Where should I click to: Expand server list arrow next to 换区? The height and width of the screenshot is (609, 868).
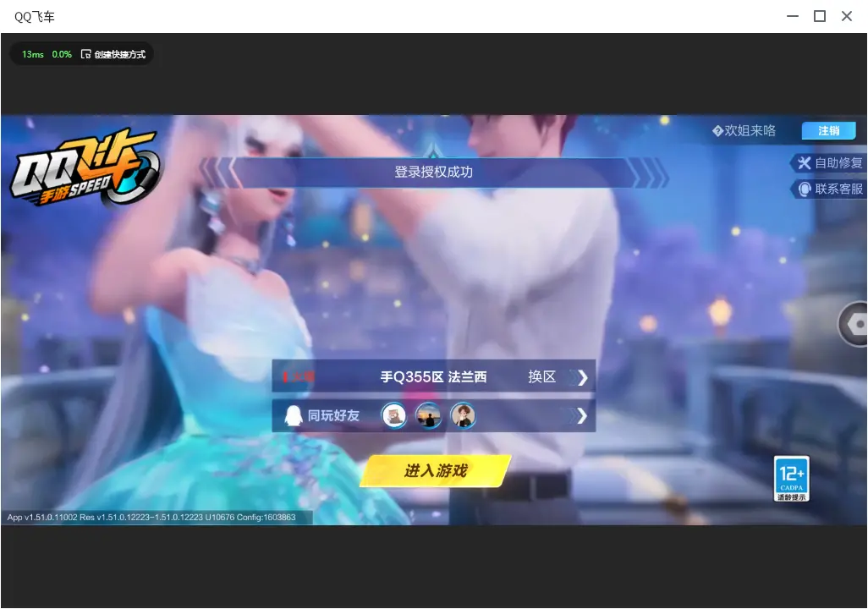pos(582,377)
